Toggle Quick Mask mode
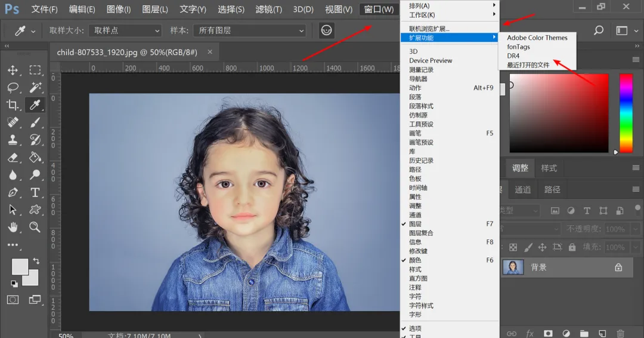The width and height of the screenshot is (644, 338). pyautogui.click(x=13, y=300)
